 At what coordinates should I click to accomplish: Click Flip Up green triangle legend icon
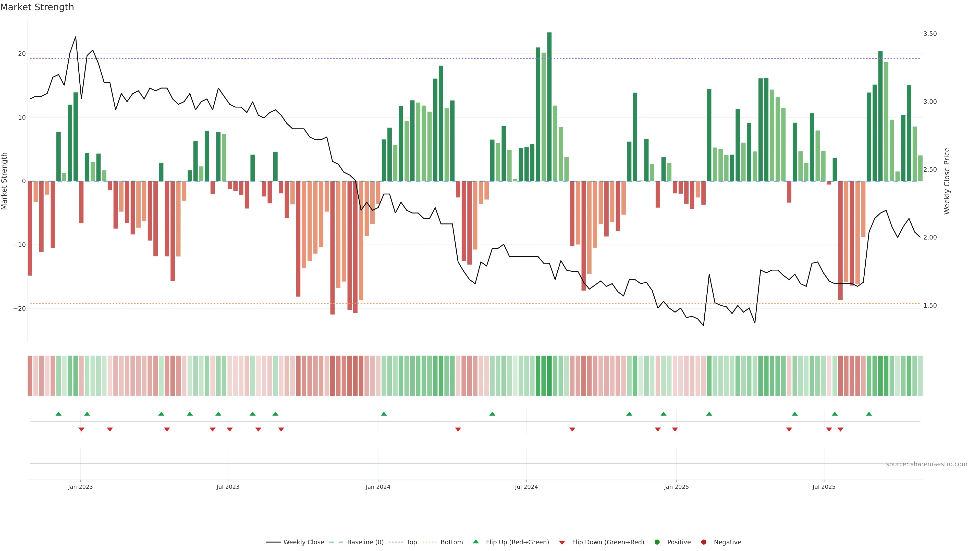tap(475, 542)
